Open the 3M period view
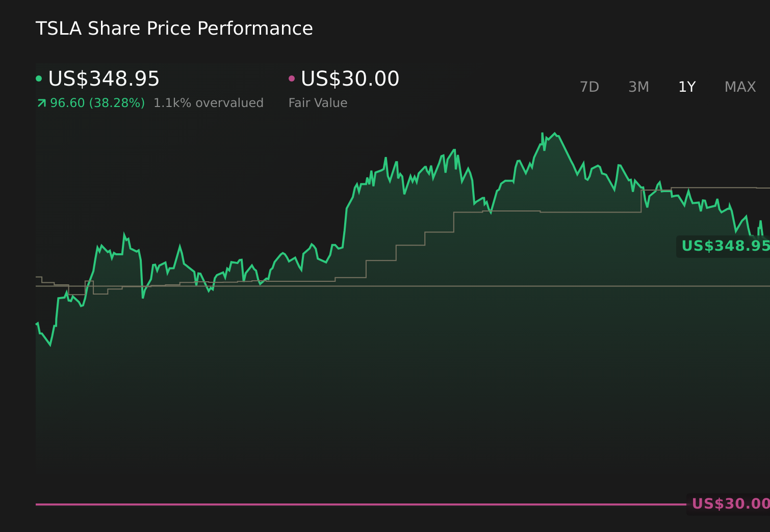This screenshot has height=532, width=770. click(638, 87)
